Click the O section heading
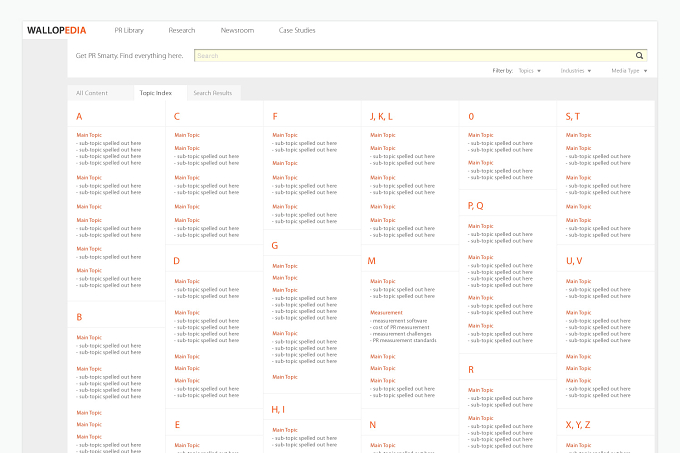The image size is (680, 453). click(x=471, y=116)
